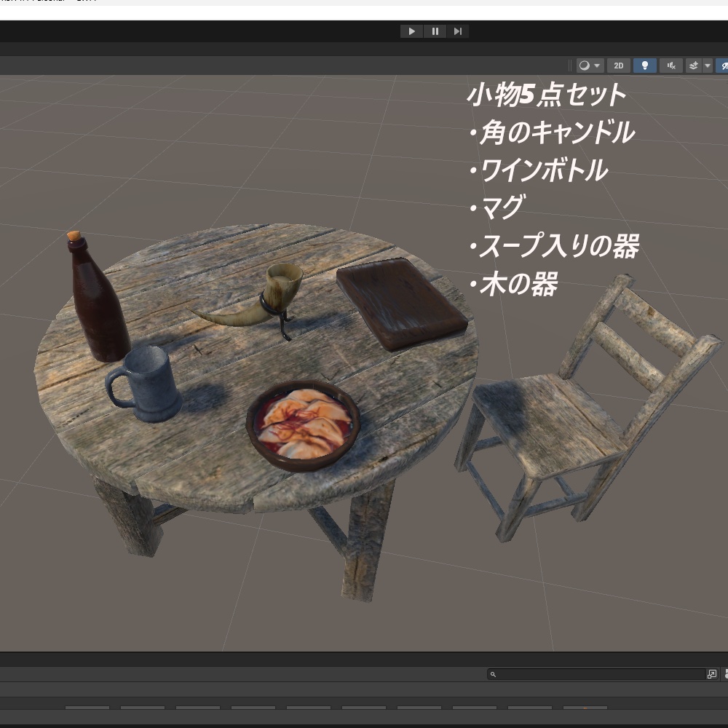Click the Shaded draw mode sphere icon
Viewport: 728px width, 728px height.
(586, 66)
